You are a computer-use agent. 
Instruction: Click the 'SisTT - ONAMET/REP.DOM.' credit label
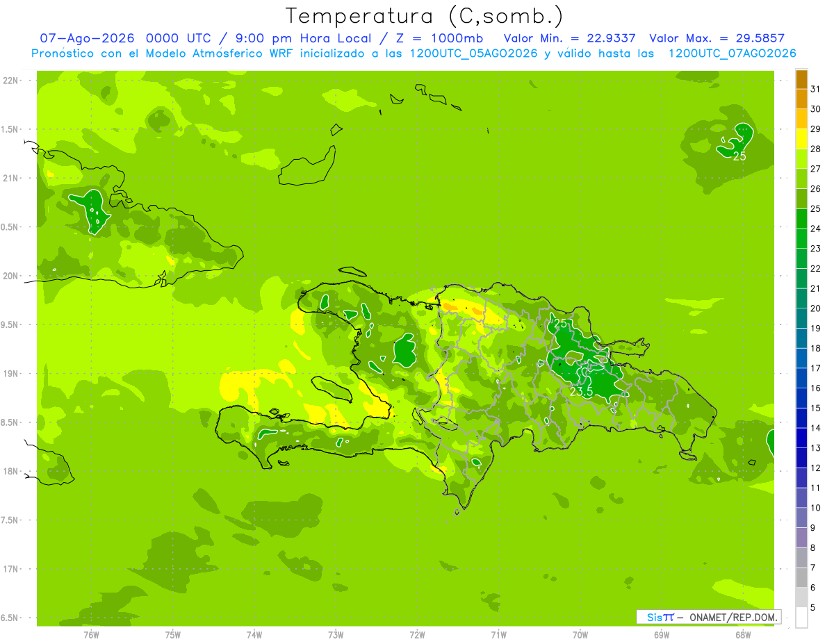(709, 617)
